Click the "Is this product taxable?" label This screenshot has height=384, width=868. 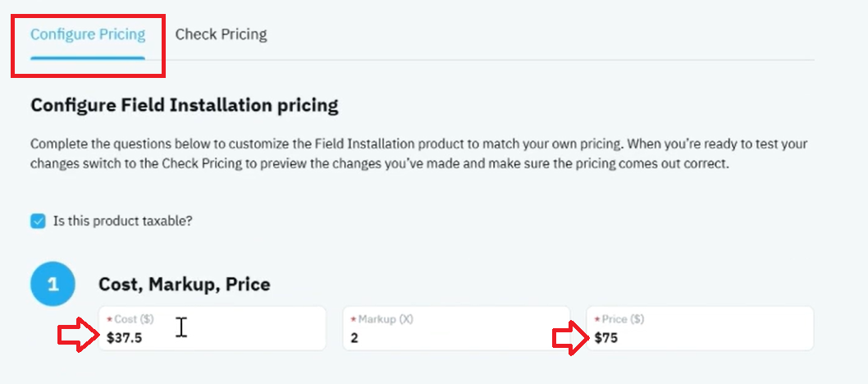pos(122,222)
